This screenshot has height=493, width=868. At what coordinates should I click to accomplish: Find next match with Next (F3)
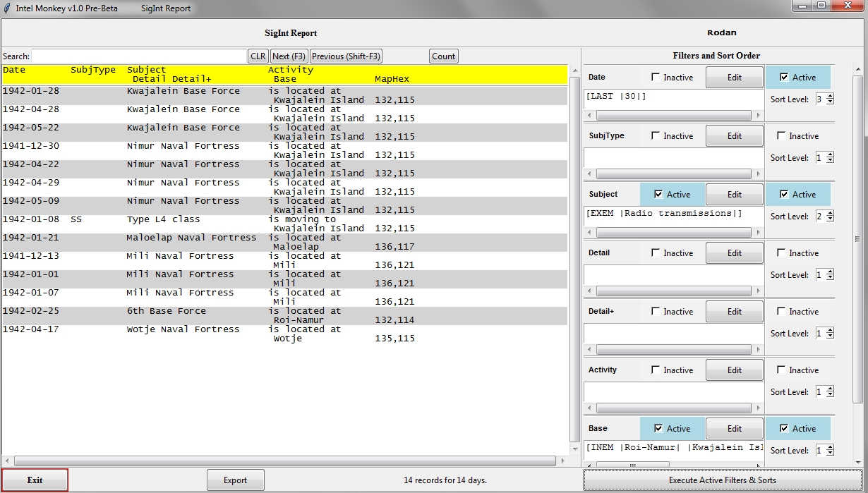289,56
